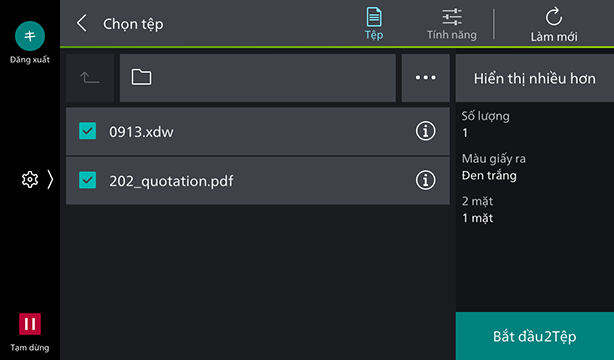Viewport: 614px width, 360px height.
Task: Expand the sidebar with the chevron arrow
Action: 50,179
